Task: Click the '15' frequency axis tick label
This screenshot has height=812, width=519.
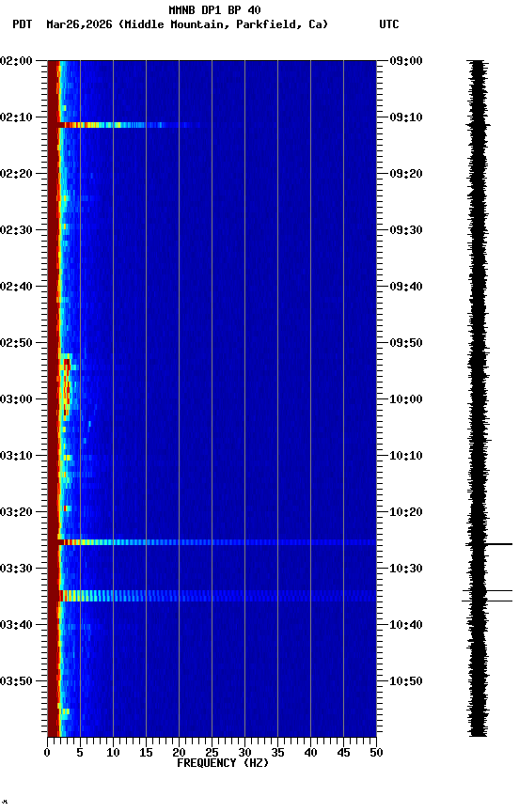Action: (146, 753)
